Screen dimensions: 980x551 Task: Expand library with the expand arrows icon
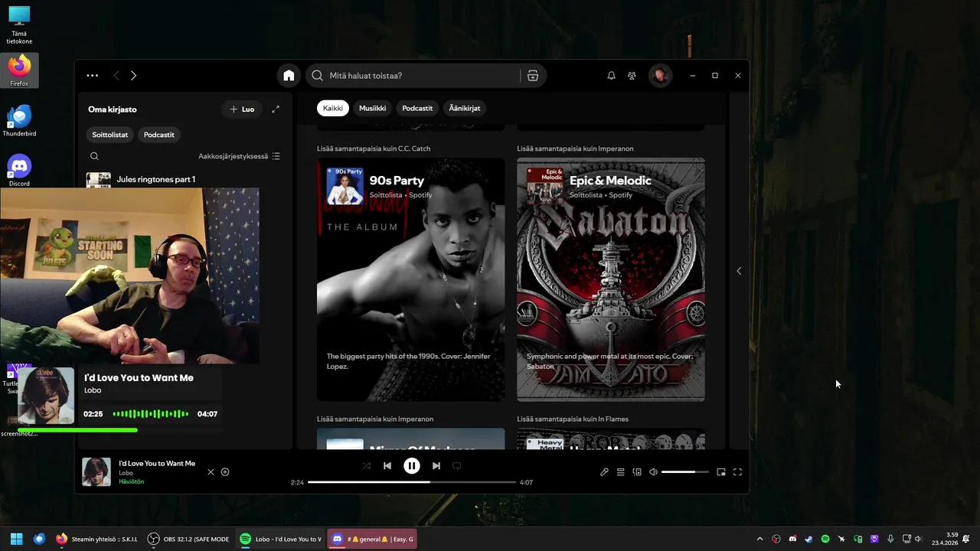pyautogui.click(x=276, y=109)
